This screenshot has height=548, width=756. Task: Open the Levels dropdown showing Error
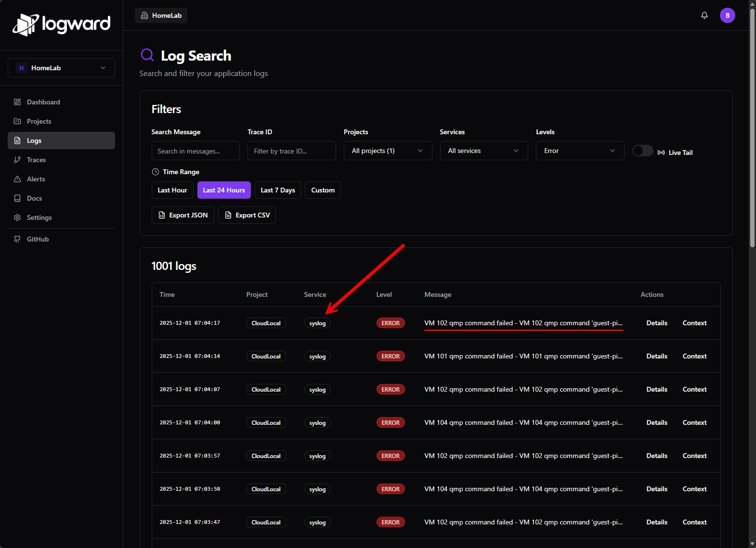[x=580, y=151]
